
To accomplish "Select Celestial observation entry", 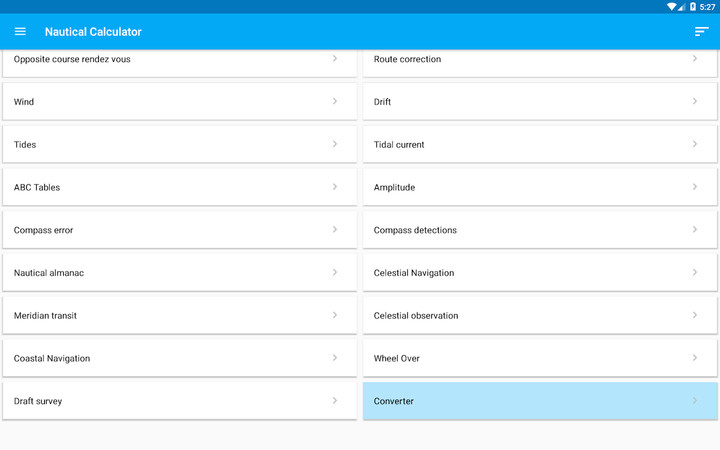I will pyautogui.click(x=539, y=316).
